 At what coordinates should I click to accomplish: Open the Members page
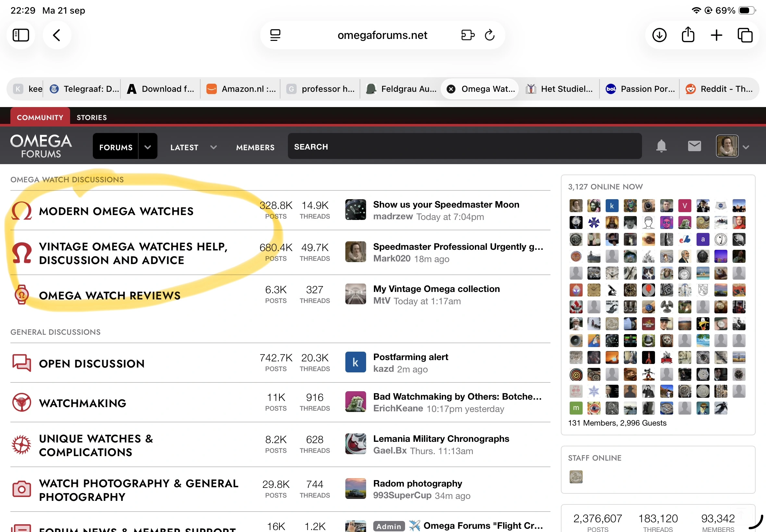[255, 147]
